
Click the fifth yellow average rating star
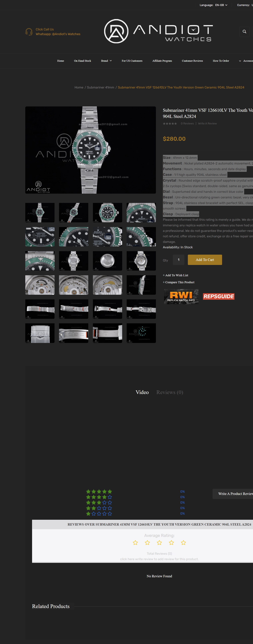pos(183,543)
